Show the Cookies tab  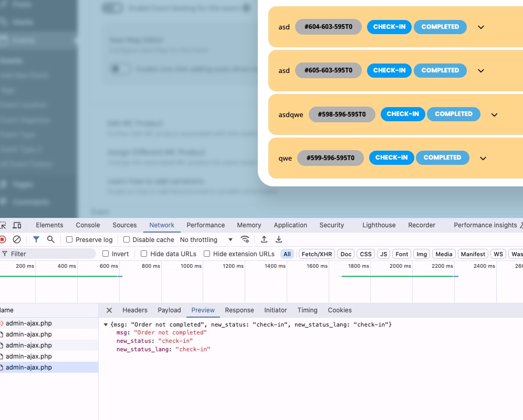click(340, 310)
